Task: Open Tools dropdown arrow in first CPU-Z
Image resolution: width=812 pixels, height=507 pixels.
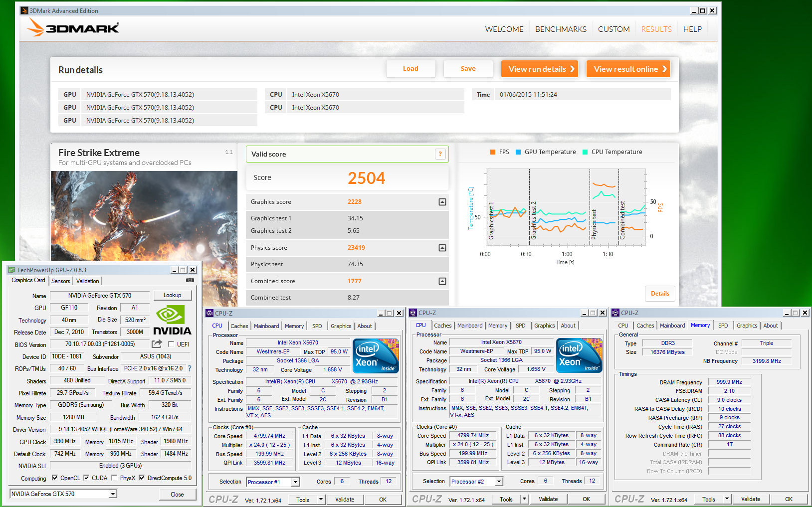Action: pos(321,500)
